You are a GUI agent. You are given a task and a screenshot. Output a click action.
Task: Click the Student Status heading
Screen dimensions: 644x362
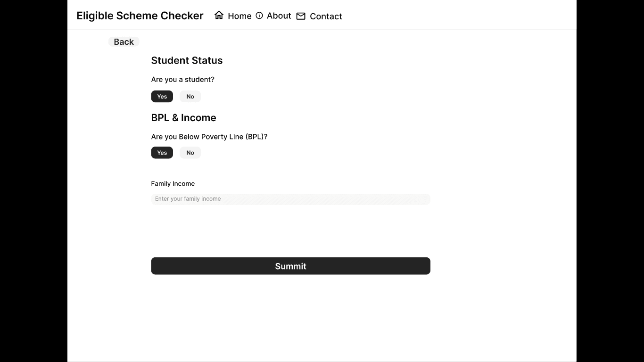pos(187,60)
